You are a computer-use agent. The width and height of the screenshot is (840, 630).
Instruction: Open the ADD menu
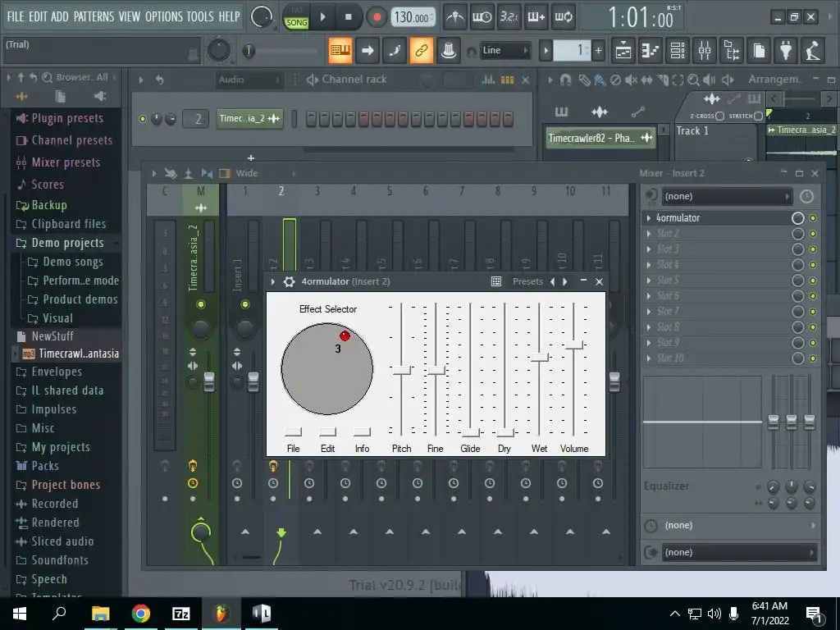click(x=59, y=16)
